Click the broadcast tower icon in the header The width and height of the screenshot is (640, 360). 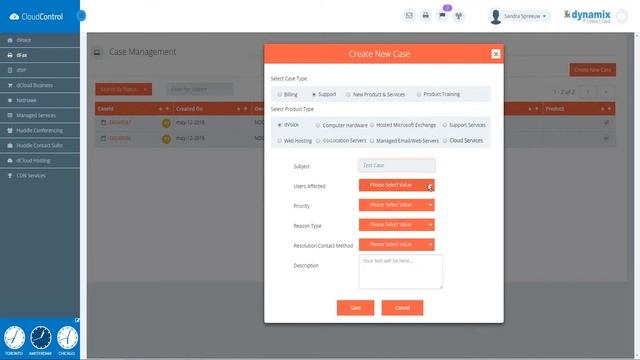[459, 16]
